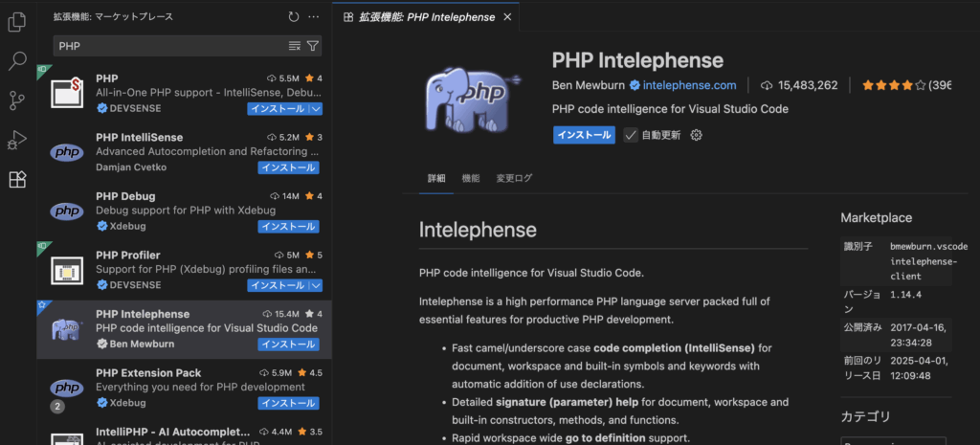Open the Source Control view
This screenshot has height=445, width=980.
(17, 100)
